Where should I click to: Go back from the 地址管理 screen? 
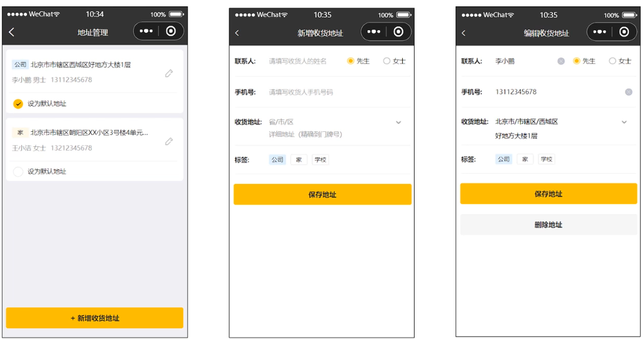[x=11, y=32]
